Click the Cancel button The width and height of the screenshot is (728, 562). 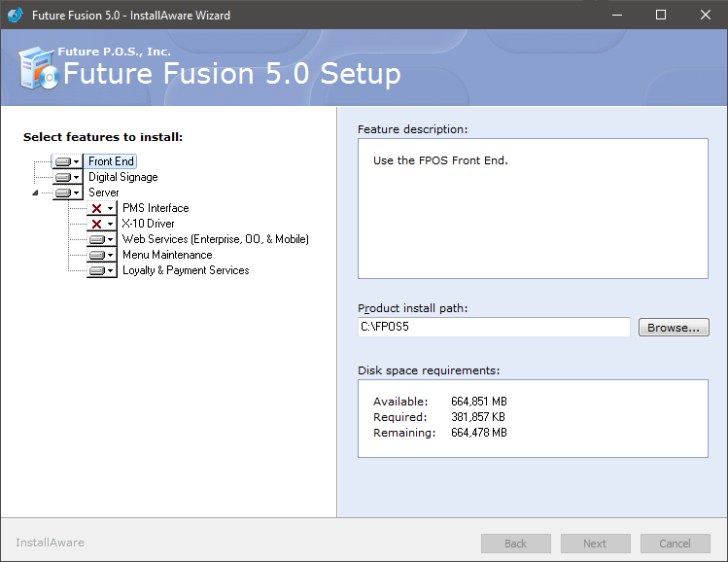click(676, 544)
